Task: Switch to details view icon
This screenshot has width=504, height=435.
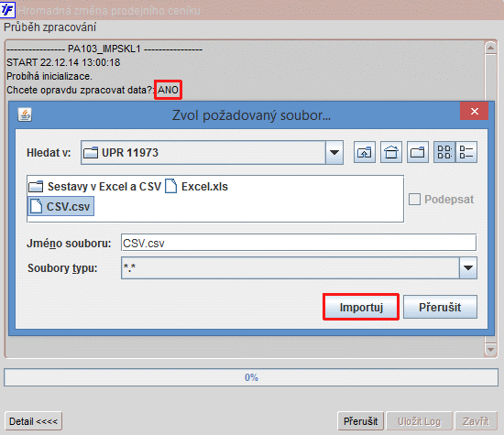Action: click(x=466, y=152)
